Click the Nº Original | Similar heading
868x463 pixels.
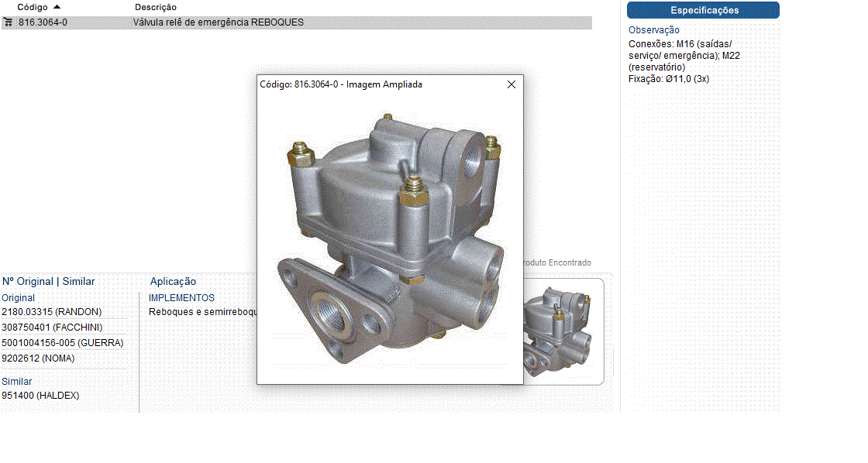(48, 282)
